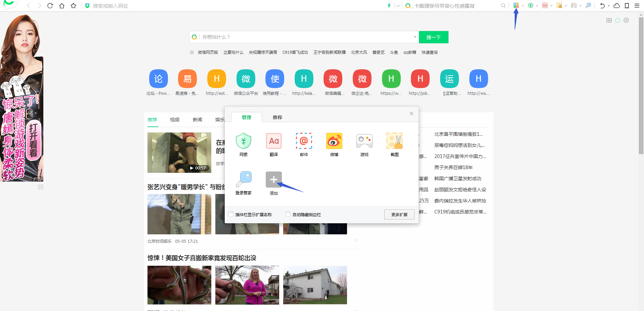Open headline 男子关养巨蟒18年
This screenshot has height=311, width=644.
[x=454, y=167]
